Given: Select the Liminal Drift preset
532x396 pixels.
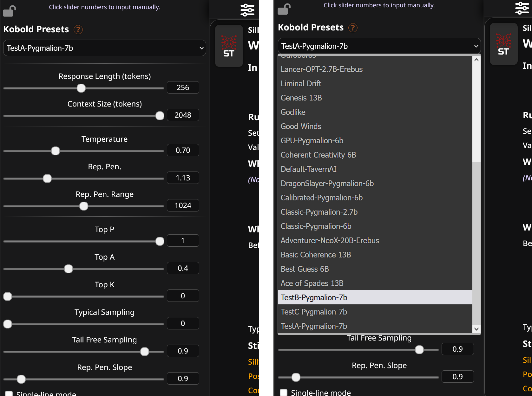Looking at the screenshot, I should coord(375,83).
